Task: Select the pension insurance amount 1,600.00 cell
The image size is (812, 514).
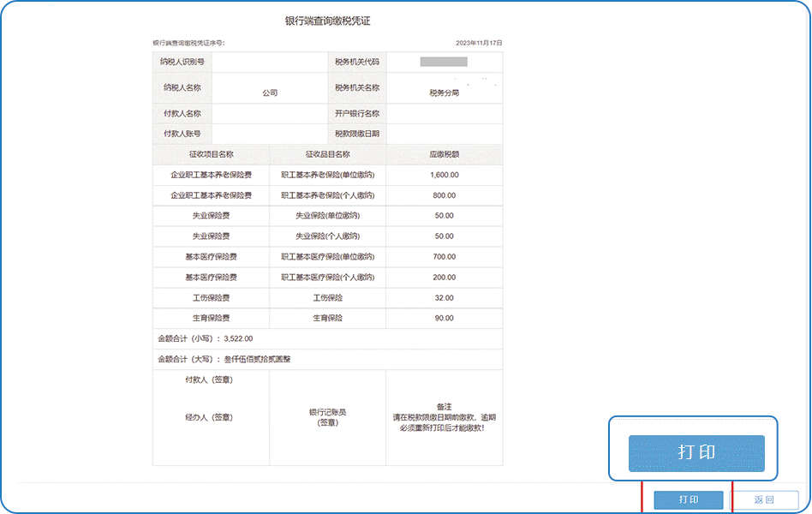Action: [444, 175]
